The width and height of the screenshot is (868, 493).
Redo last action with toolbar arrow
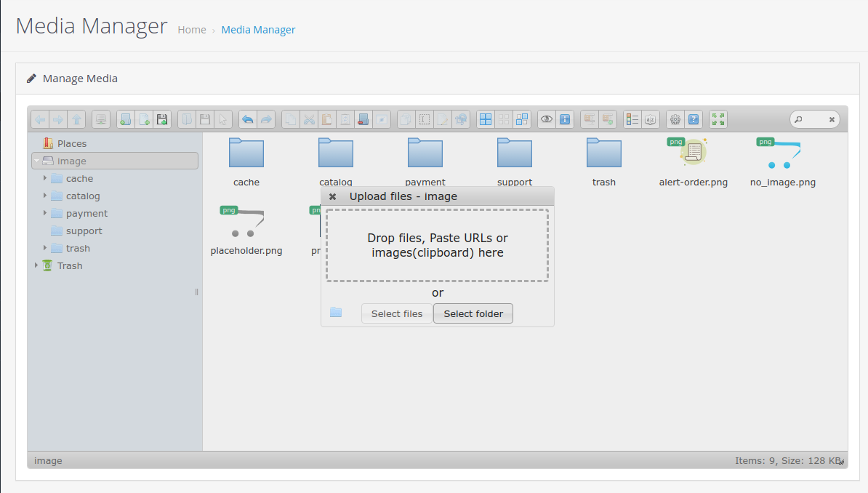(266, 119)
